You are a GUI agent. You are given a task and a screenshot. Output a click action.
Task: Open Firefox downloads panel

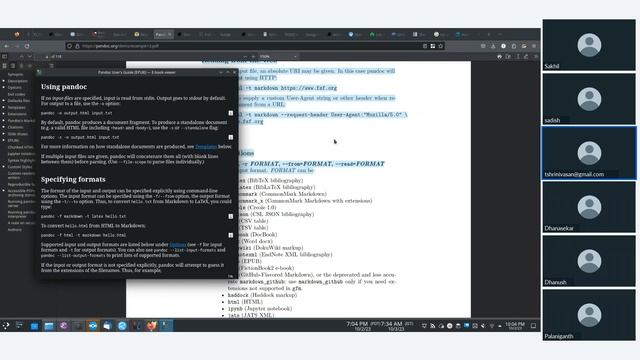click(x=493, y=46)
